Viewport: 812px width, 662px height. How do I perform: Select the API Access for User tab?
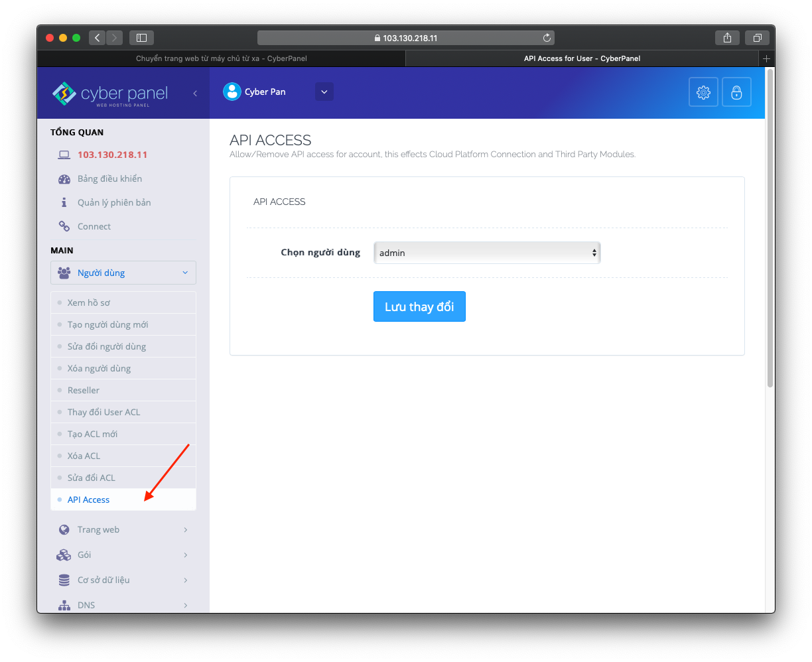[x=582, y=58]
